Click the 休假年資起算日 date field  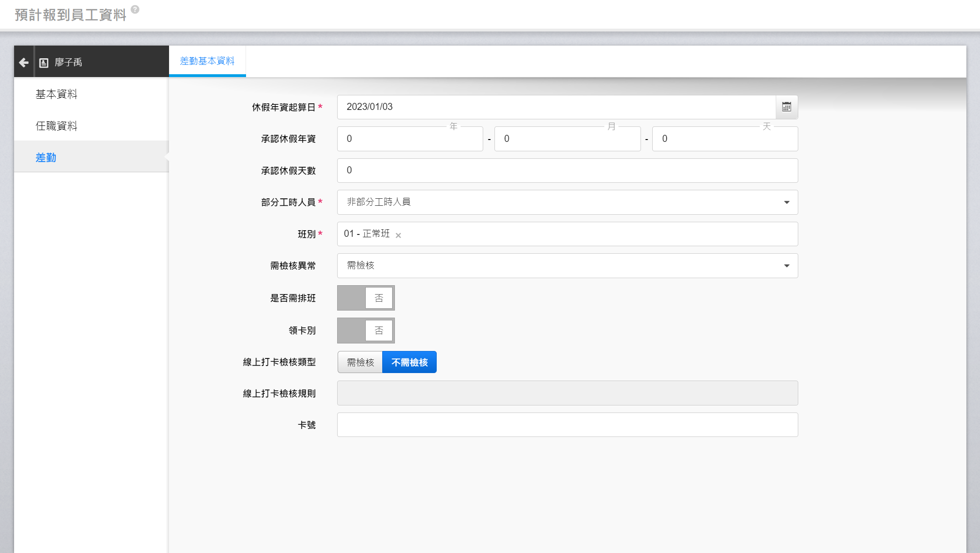[x=556, y=107]
